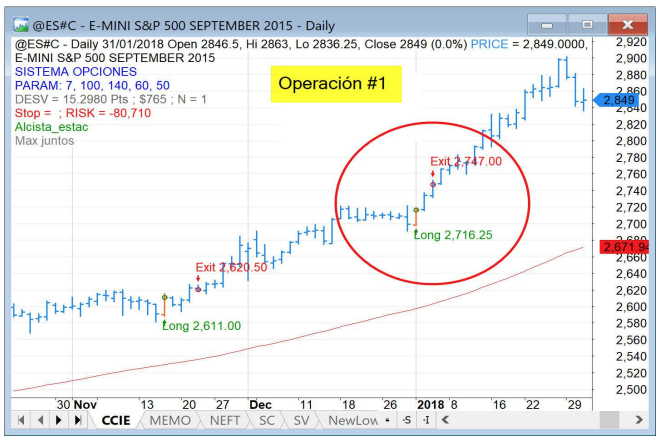661x440 pixels.
Task: Click the Alcista_estac indicator label
Action: coord(52,126)
